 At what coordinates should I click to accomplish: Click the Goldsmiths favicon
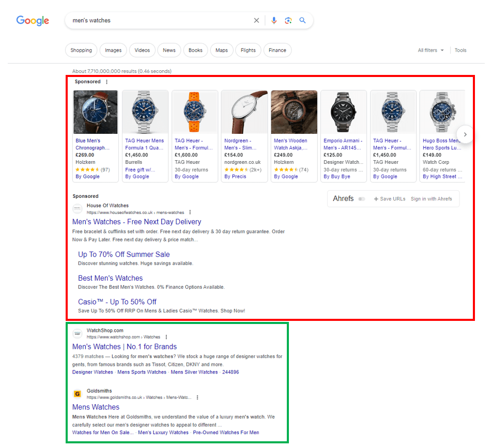(77, 394)
